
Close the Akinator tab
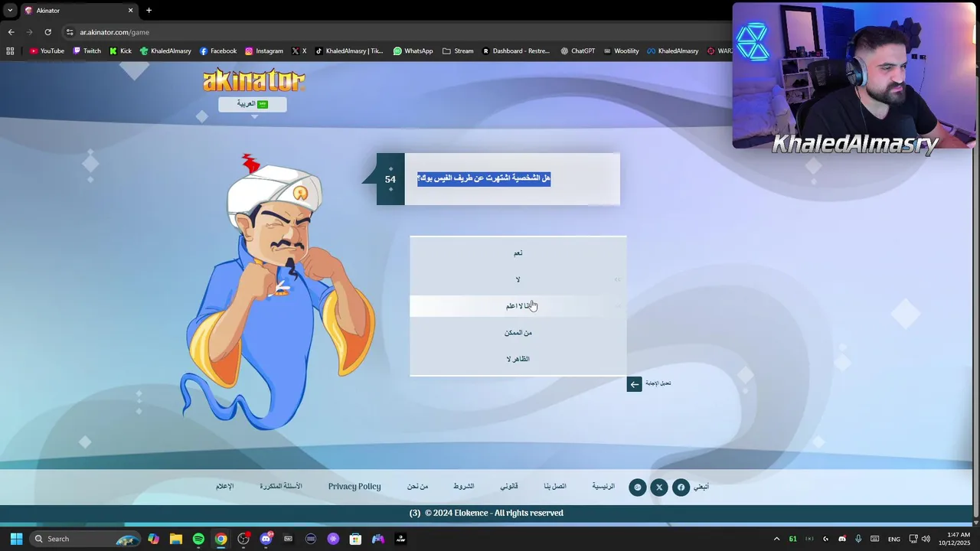tap(130, 11)
